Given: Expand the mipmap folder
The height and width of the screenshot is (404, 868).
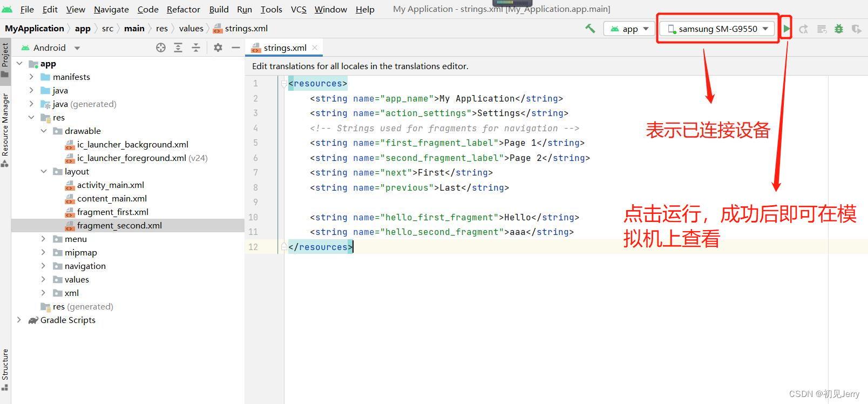Looking at the screenshot, I should tap(44, 252).
